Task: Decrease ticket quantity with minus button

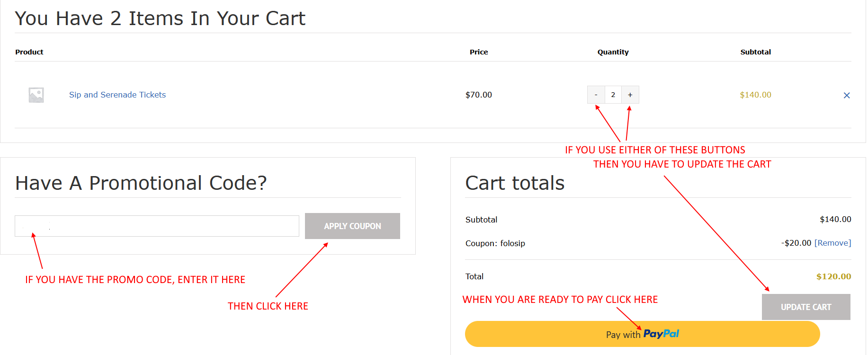Action: click(596, 95)
